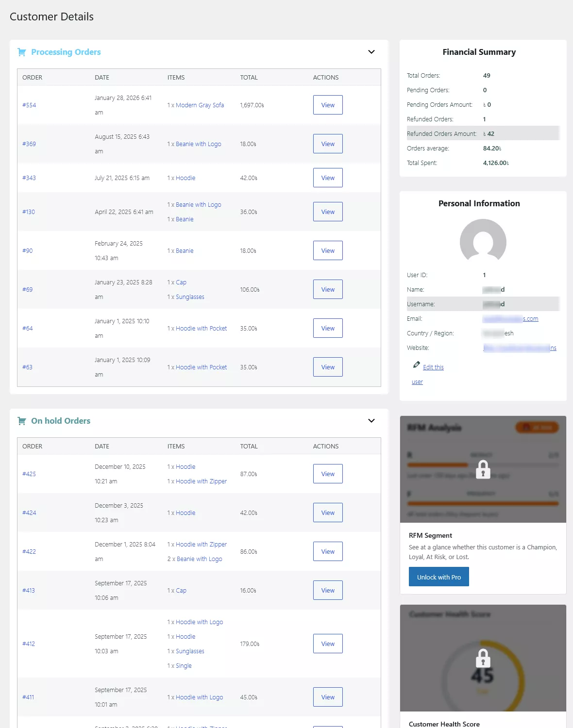Open the Beanie product in order #90
This screenshot has width=573, height=728.
point(185,251)
